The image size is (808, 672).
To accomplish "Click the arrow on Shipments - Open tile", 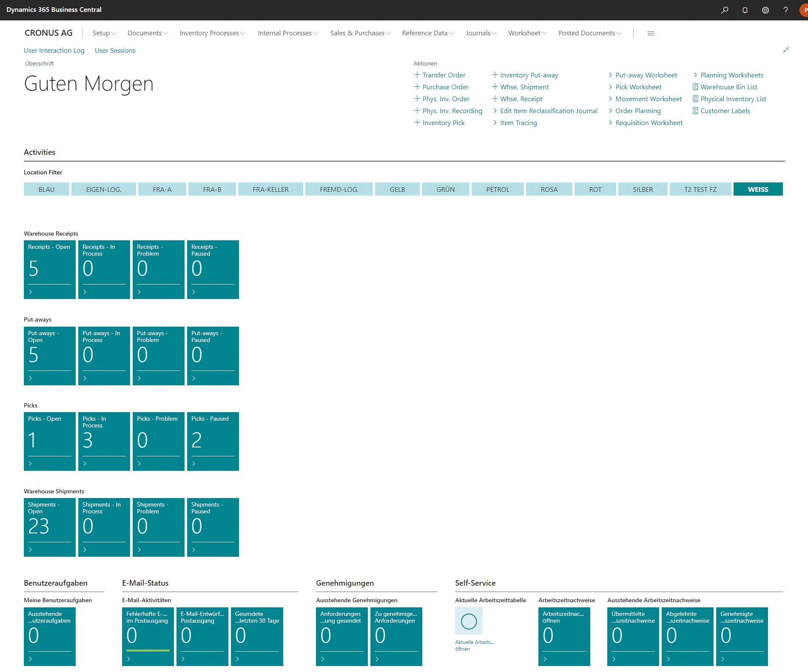I will point(30,550).
